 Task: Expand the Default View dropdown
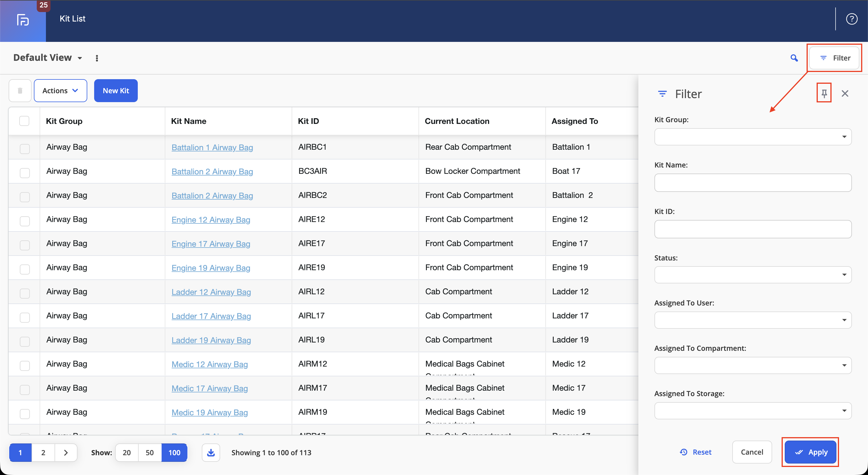[48, 58]
